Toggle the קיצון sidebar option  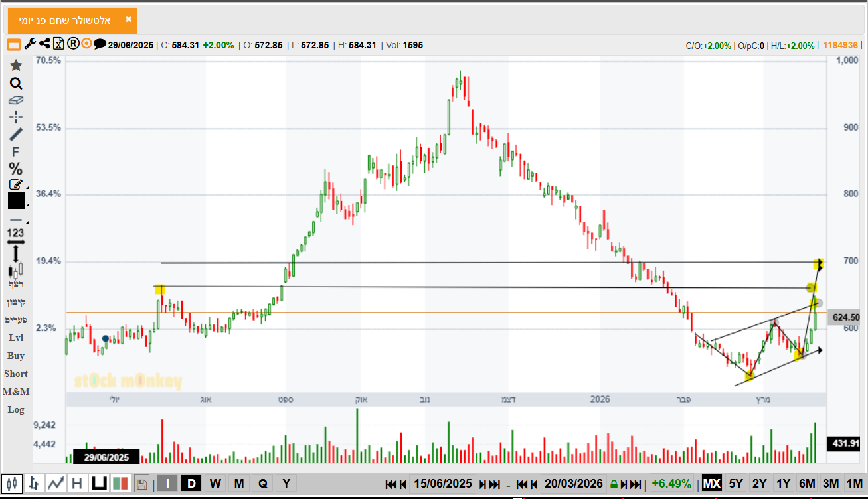tap(16, 303)
